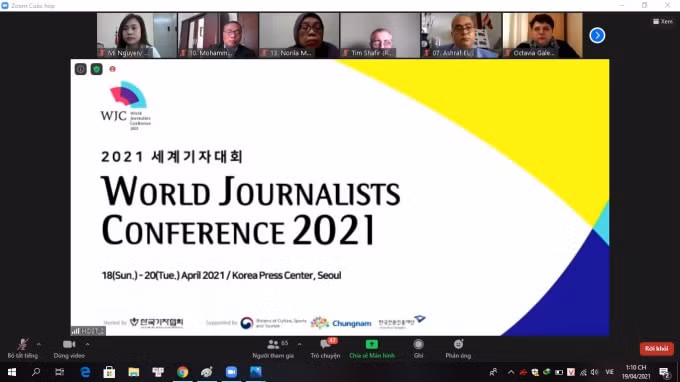Launch Microsoft Edge from taskbar

(x=85, y=372)
